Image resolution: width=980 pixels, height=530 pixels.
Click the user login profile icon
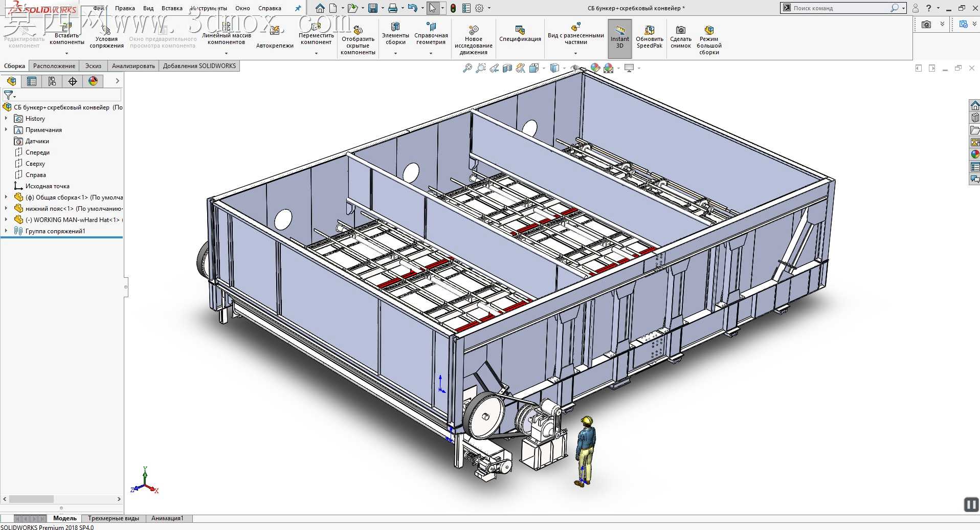click(x=916, y=8)
